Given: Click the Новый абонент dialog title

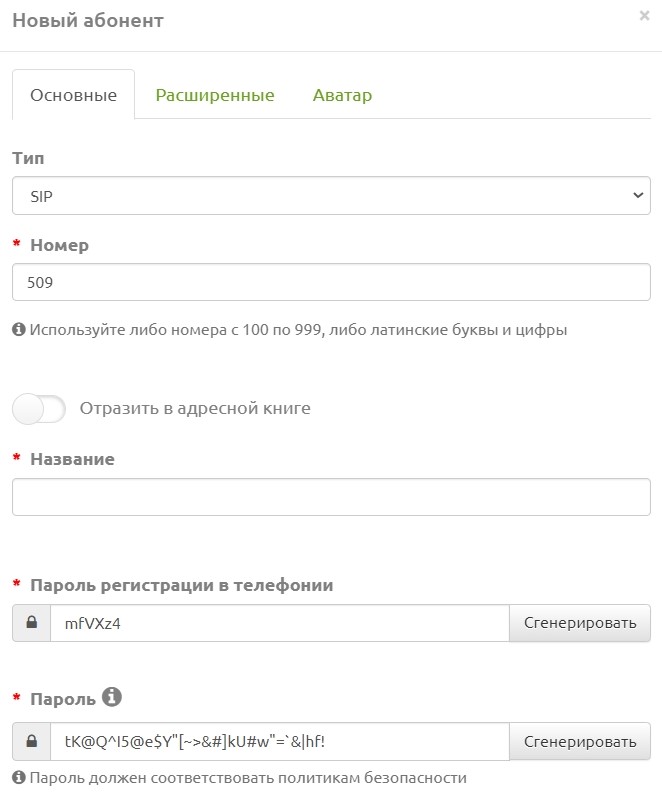Looking at the screenshot, I should click(x=88, y=20).
